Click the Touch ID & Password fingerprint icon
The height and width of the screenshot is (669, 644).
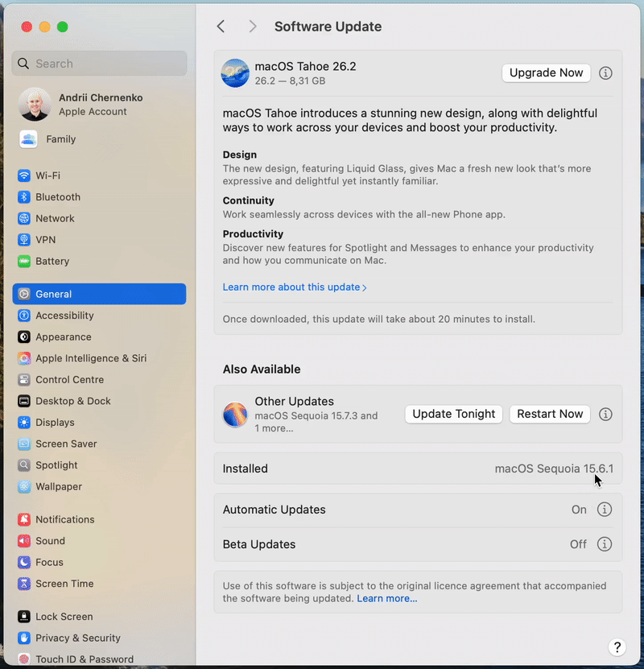pyautogui.click(x=24, y=659)
